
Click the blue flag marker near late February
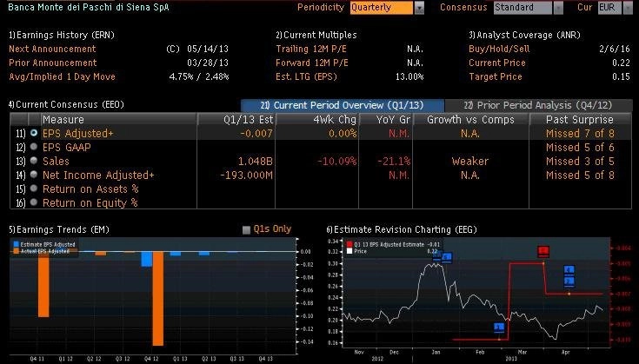pos(499,328)
